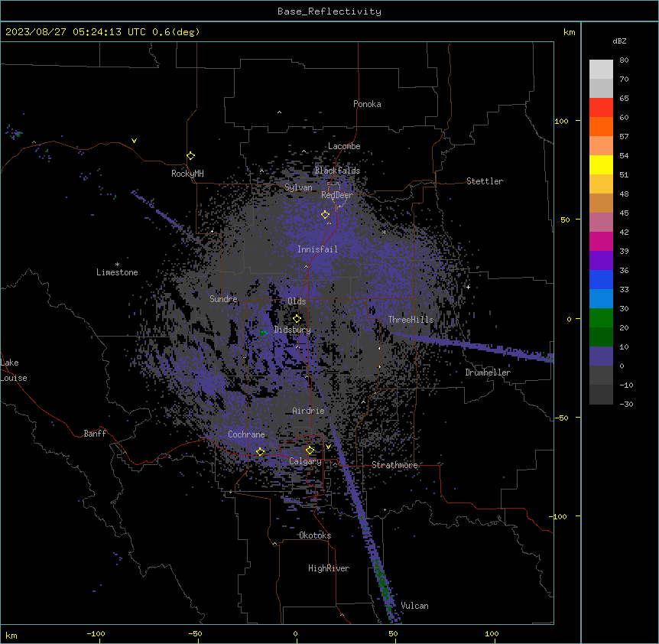The width and height of the screenshot is (659, 644).
Task: Click the 65 value in dBZ legend
Action: [x=624, y=99]
